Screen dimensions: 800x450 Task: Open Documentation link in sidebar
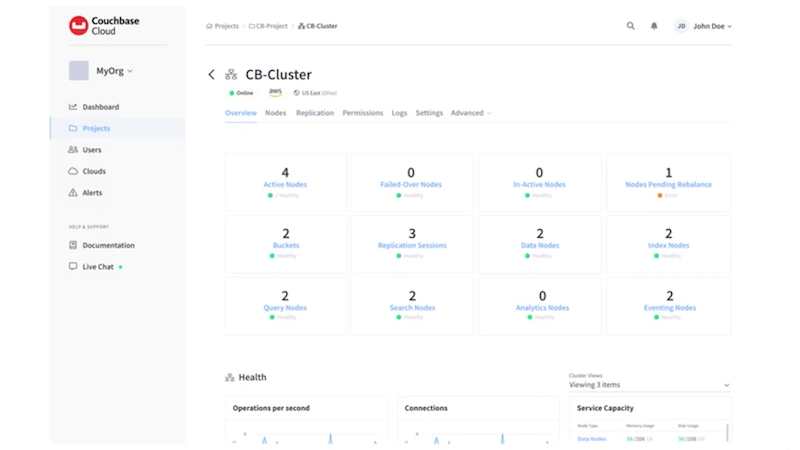[109, 245]
